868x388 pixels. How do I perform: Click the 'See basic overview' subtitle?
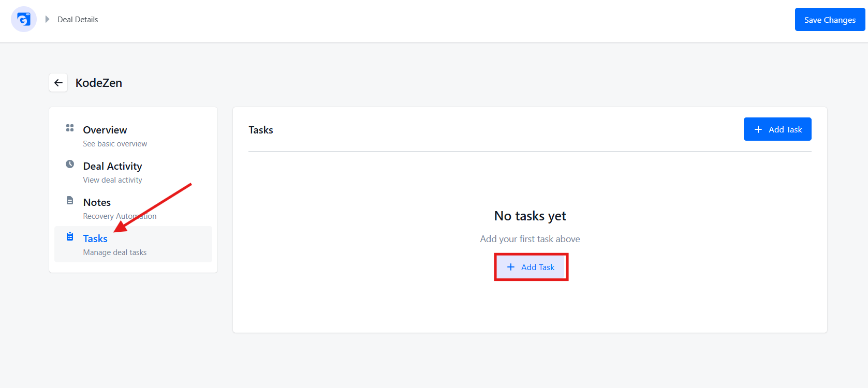click(x=115, y=144)
